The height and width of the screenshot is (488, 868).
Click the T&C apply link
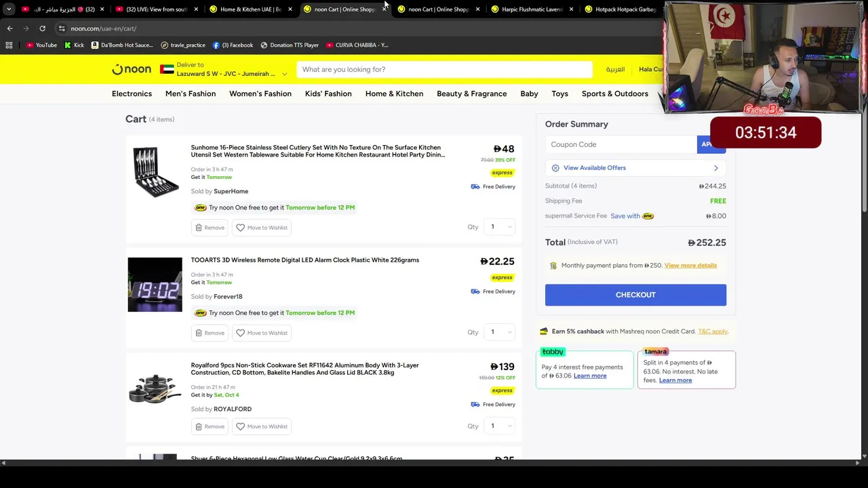[x=713, y=331]
